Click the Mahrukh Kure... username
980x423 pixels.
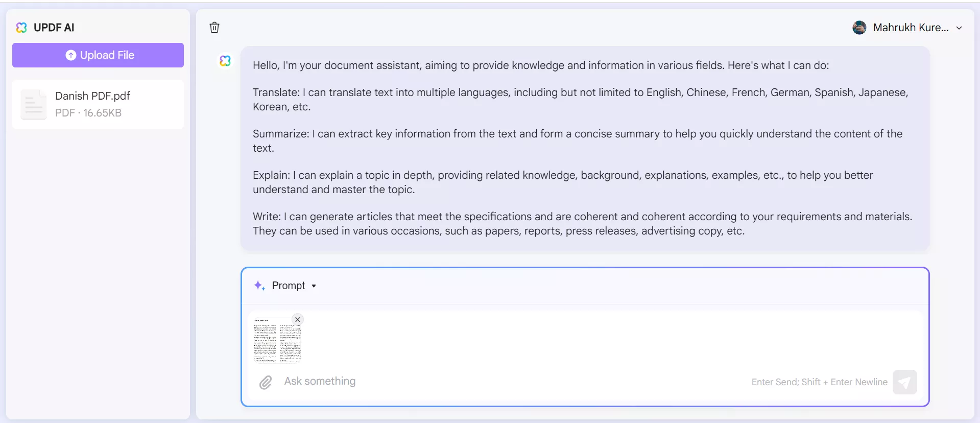tap(911, 28)
